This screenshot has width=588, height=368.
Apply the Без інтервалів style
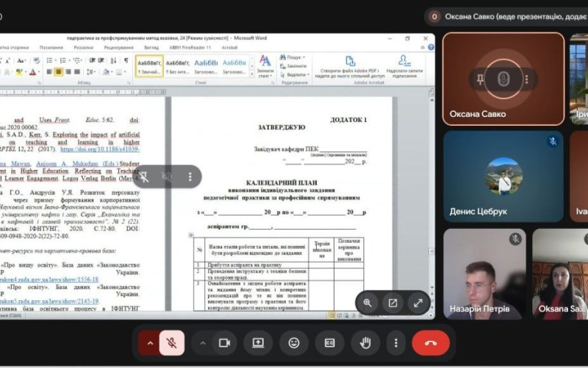click(x=178, y=66)
